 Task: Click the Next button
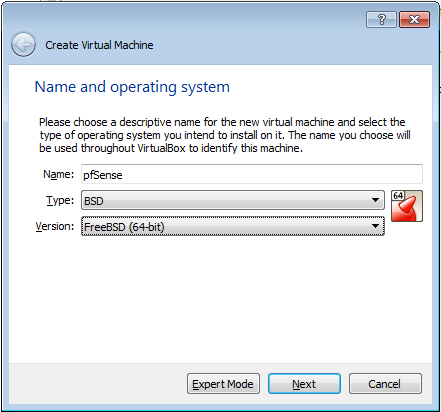coord(304,384)
